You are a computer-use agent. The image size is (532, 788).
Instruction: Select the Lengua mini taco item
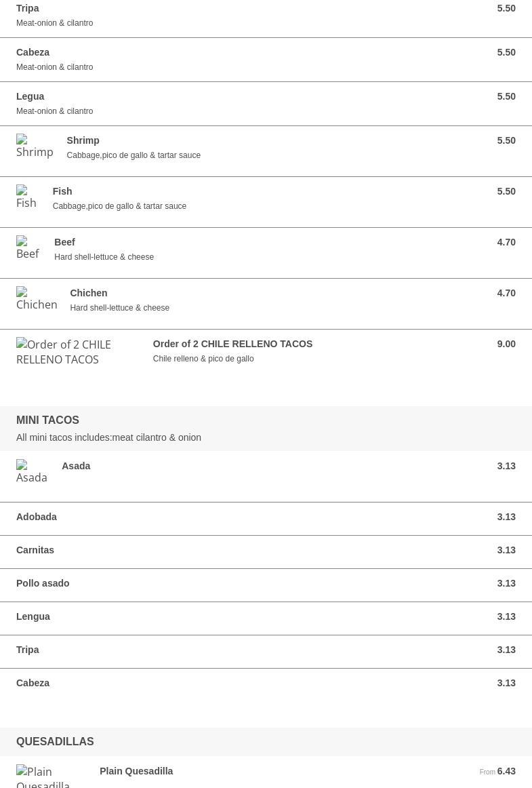coord(33,616)
